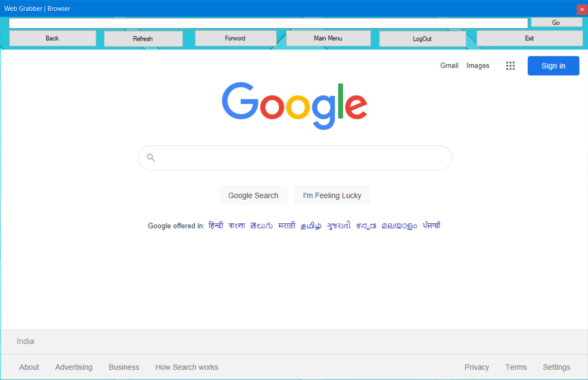Open the How Search works page
The image size is (588, 380).
tap(187, 367)
